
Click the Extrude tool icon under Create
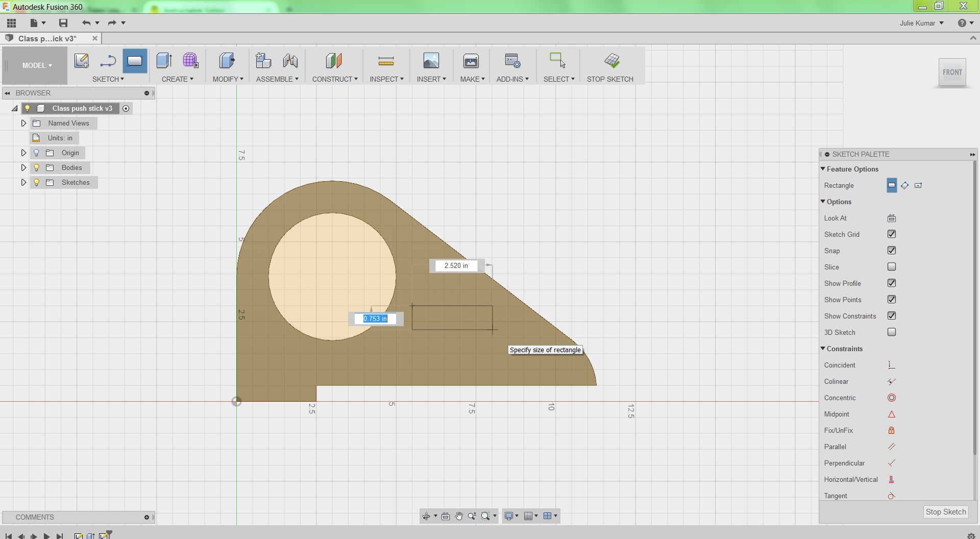pos(164,61)
